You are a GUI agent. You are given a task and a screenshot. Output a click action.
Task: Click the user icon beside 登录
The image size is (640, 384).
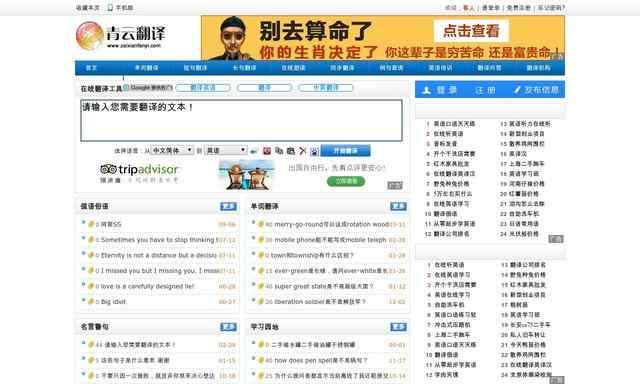pos(427,90)
